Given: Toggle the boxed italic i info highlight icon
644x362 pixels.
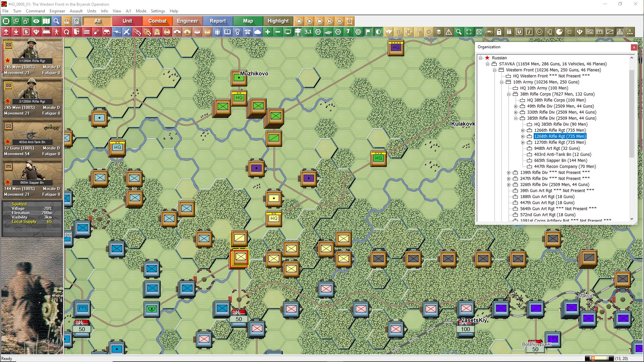Looking at the screenshot, I should tap(529, 32).
